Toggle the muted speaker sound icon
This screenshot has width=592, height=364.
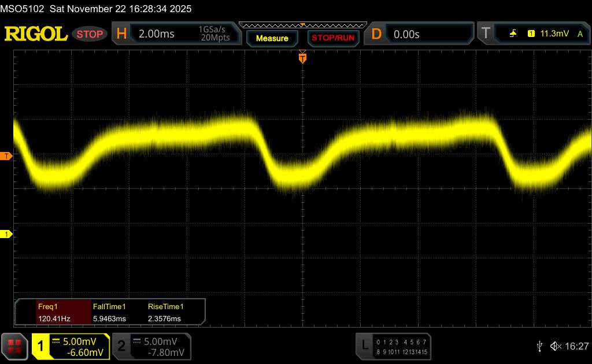click(x=555, y=346)
